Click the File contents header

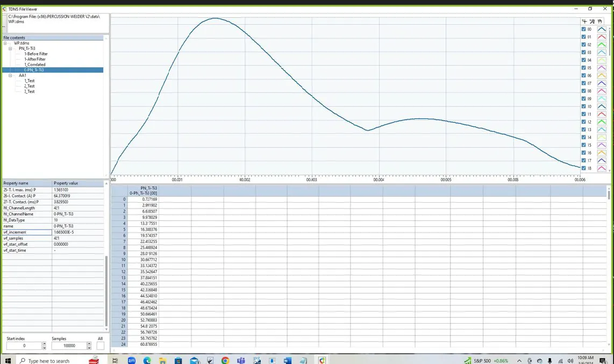click(53, 38)
